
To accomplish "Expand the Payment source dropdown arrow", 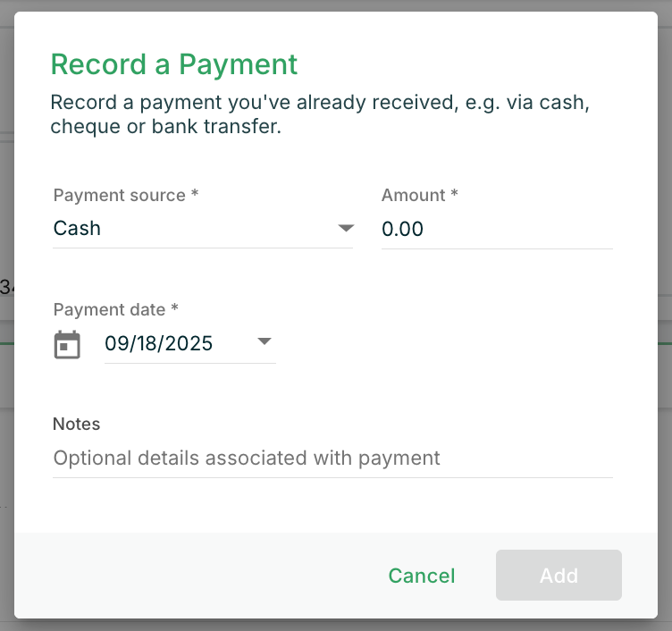I will click(x=346, y=229).
